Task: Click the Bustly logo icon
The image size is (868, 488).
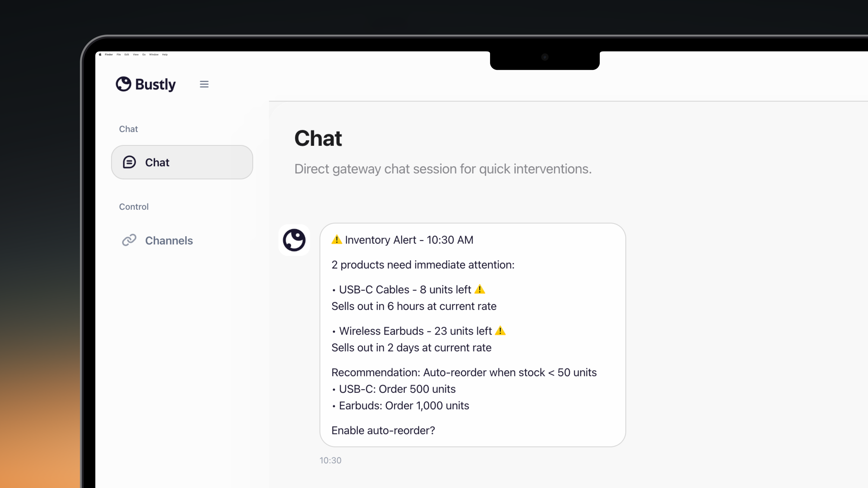Action: [x=123, y=84]
